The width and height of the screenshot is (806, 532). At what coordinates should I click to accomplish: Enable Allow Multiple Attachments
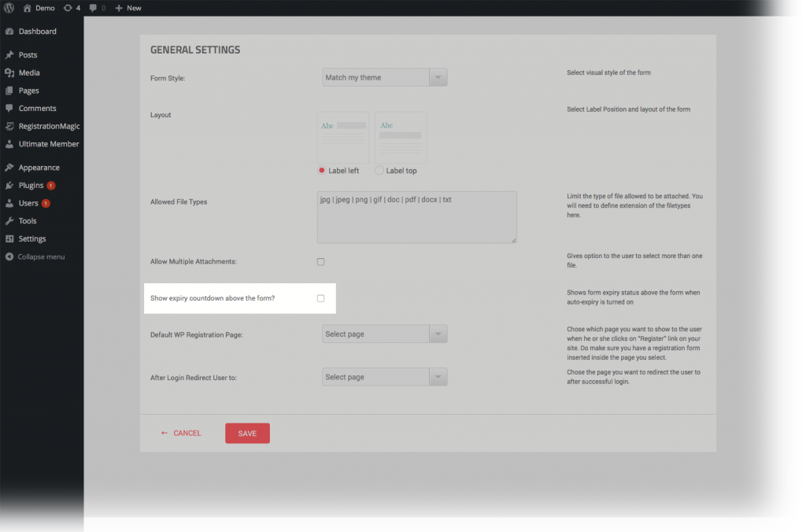(320, 261)
